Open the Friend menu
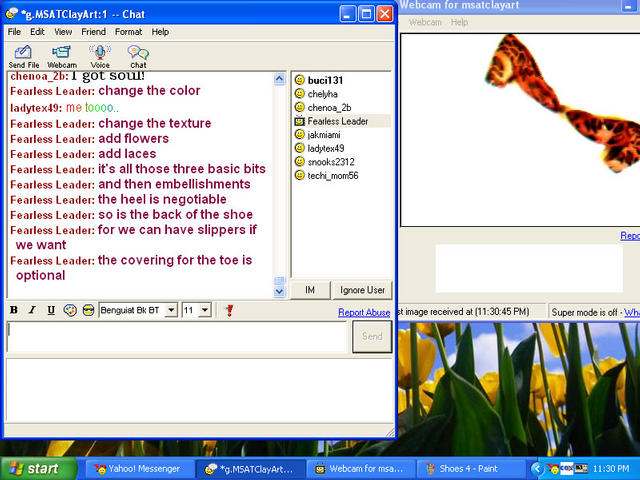Viewport: 640px width, 480px height. [x=93, y=32]
